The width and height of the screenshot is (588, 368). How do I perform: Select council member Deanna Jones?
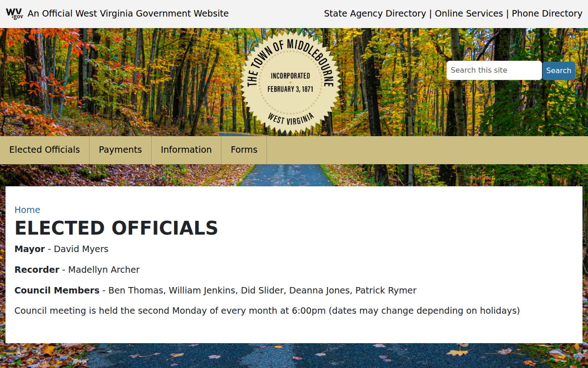point(320,290)
